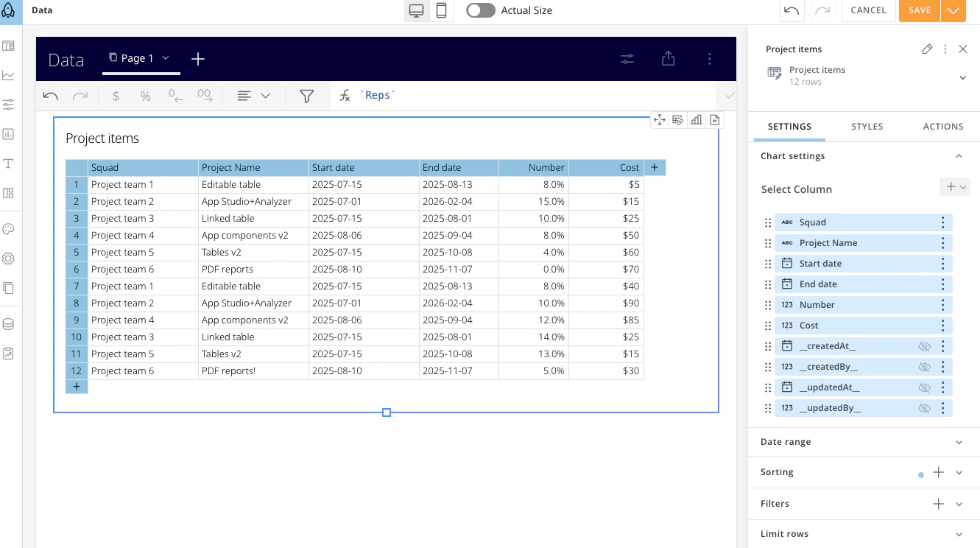Click the CANCEL button
980x548 pixels.
(x=868, y=10)
